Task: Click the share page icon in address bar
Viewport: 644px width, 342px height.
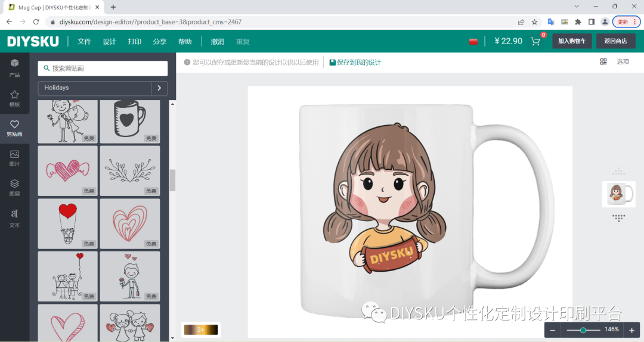Action: click(521, 22)
